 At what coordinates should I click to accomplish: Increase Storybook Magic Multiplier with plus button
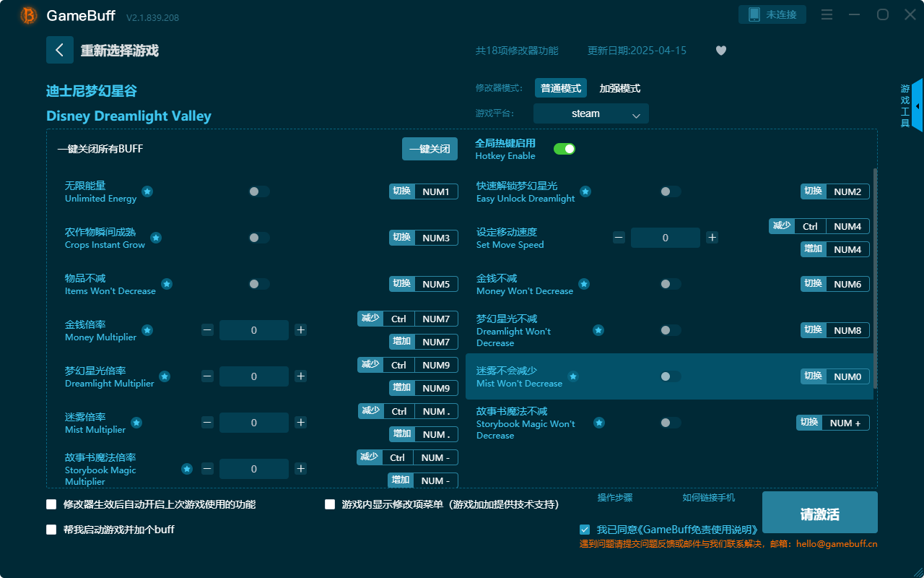pos(301,469)
